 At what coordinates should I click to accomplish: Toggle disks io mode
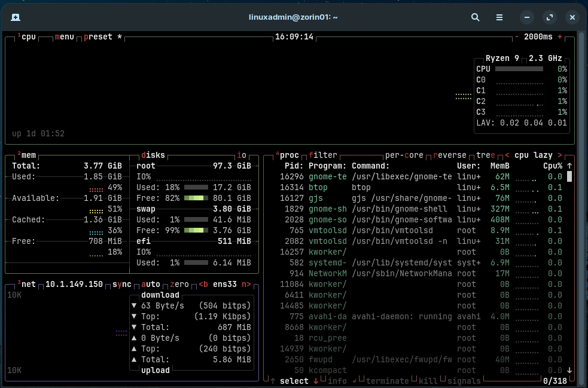(241, 155)
